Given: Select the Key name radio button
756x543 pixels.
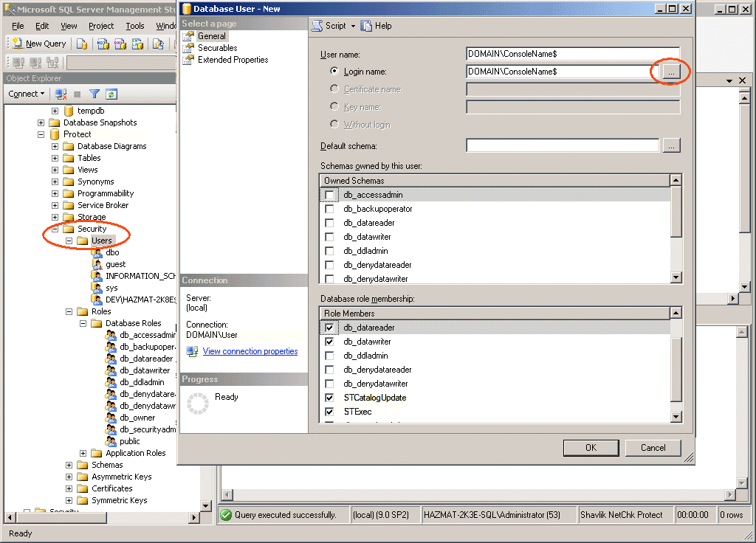Looking at the screenshot, I should point(334,106).
